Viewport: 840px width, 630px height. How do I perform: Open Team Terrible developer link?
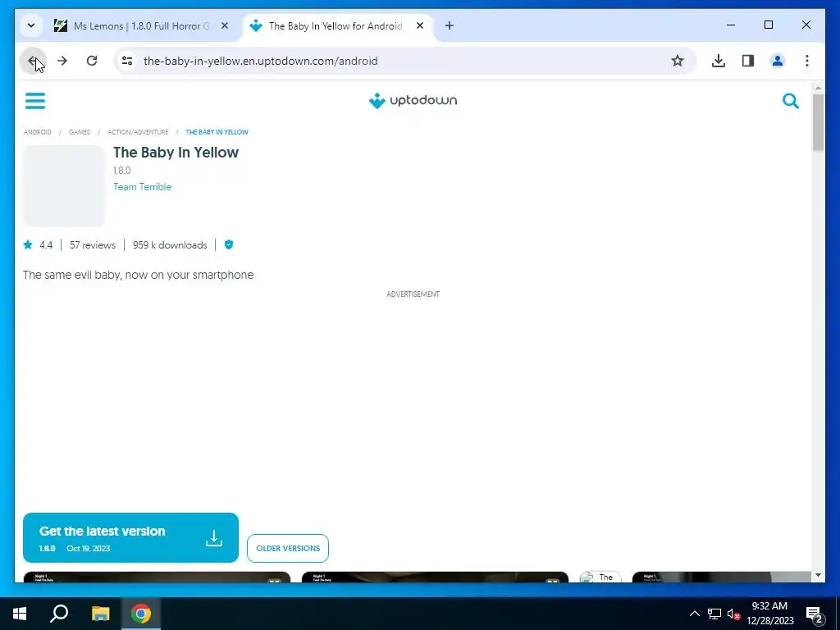coord(142,187)
